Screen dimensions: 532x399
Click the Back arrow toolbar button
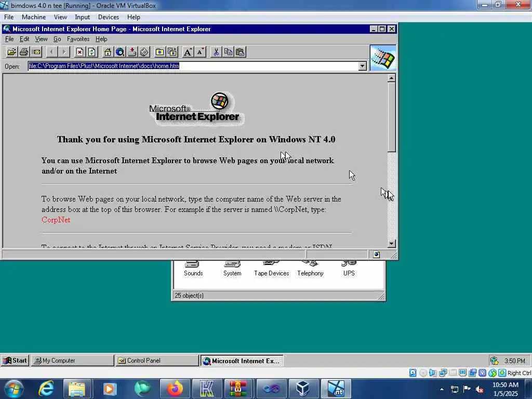pyautogui.click(x=51, y=52)
